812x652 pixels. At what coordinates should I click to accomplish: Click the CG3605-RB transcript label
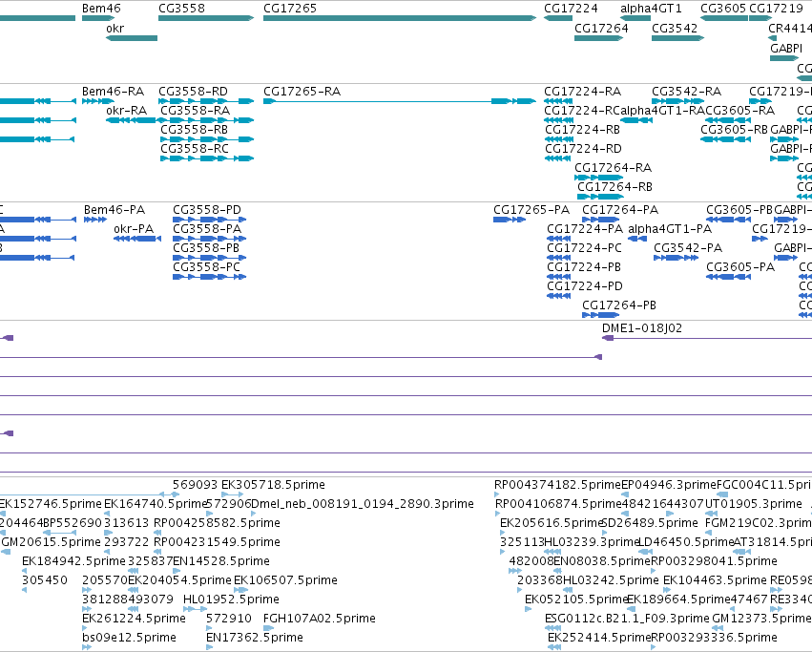click(735, 130)
